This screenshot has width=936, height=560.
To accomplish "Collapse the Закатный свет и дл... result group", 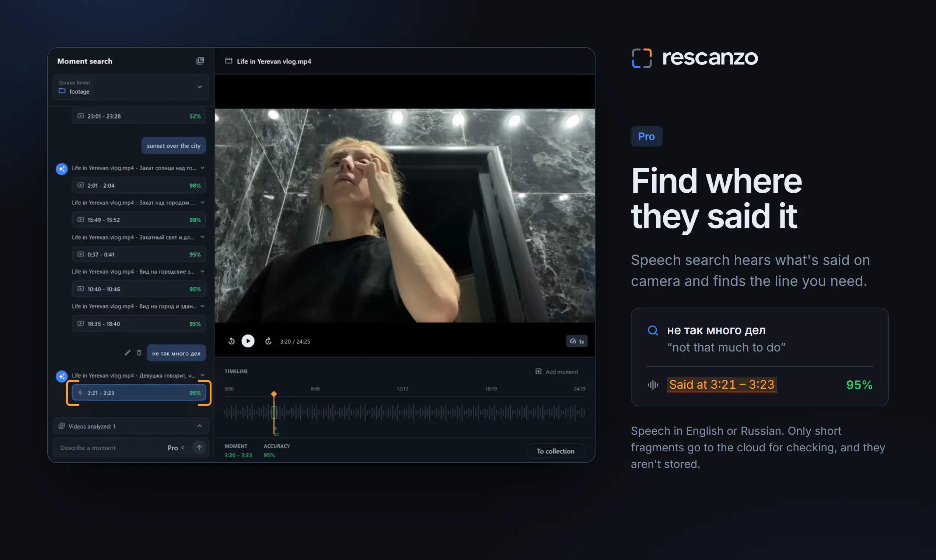I will pyautogui.click(x=203, y=237).
